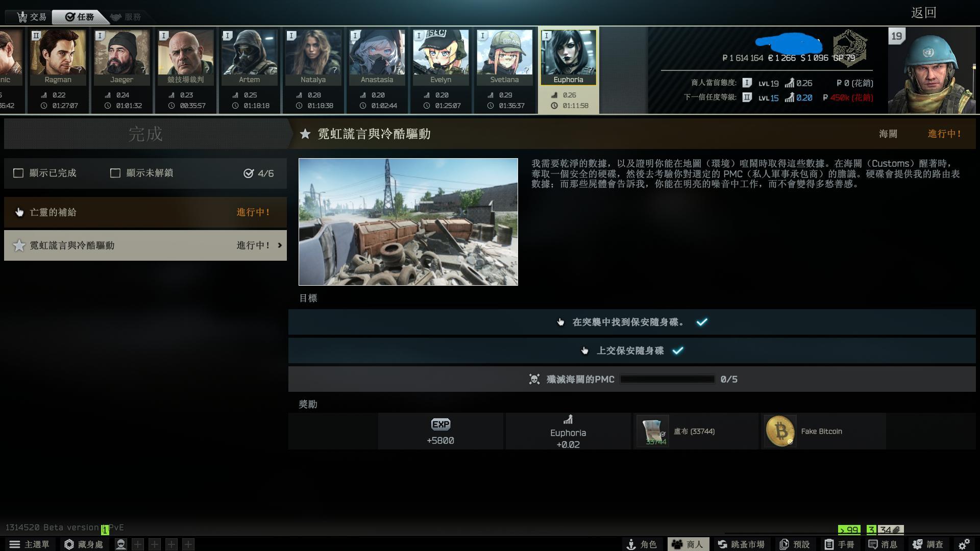This screenshot has height=551, width=980.
Task: View the 殲滅海關的PMC progress bar
Action: point(666,379)
